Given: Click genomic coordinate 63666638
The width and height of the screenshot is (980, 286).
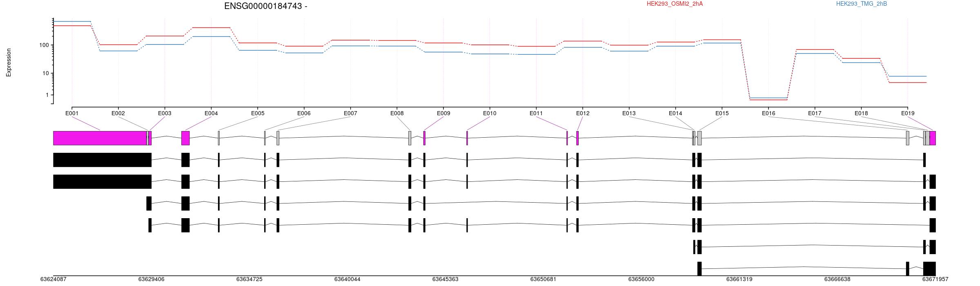Looking at the screenshot, I should 837,279.
